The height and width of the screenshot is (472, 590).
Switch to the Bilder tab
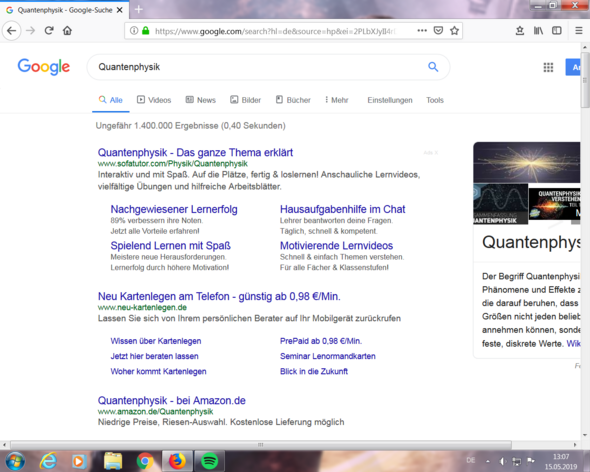(246, 100)
